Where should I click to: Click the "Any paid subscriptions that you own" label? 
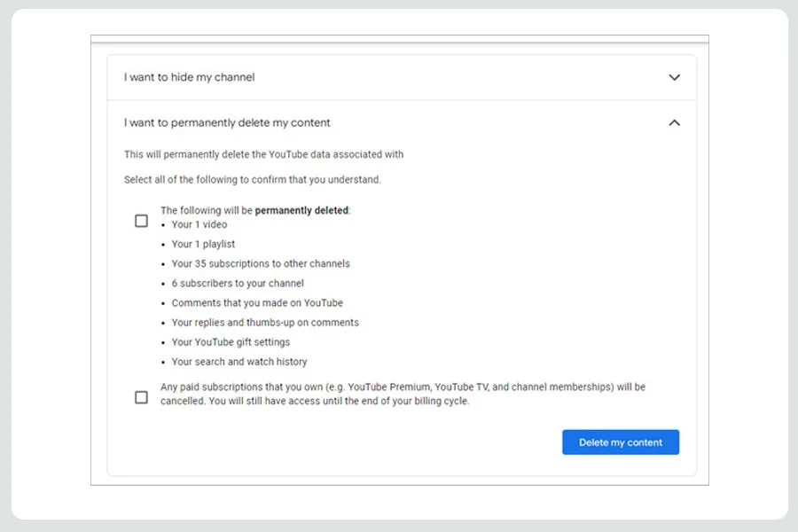point(403,394)
